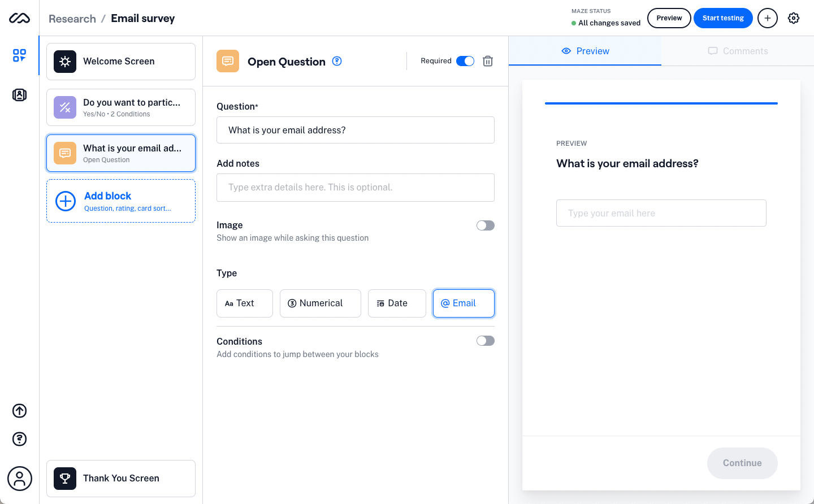Delete block using the trash icon
814x504 pixels.
pyautogui.click(x=488, y=61)
